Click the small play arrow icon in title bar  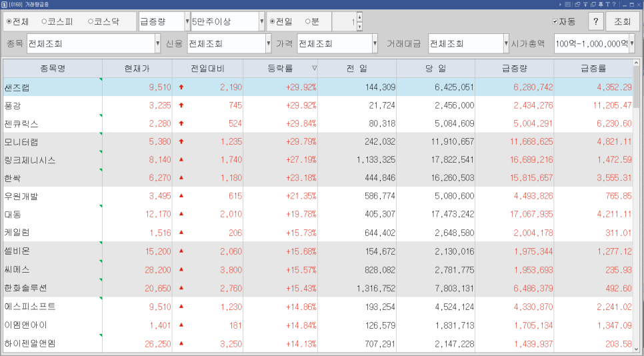560,5
